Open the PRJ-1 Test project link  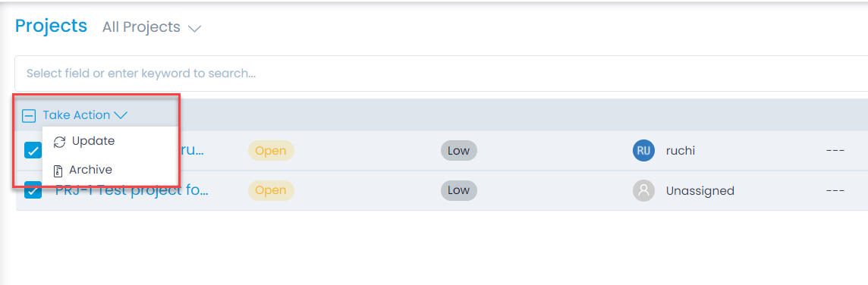pos(132,189)
